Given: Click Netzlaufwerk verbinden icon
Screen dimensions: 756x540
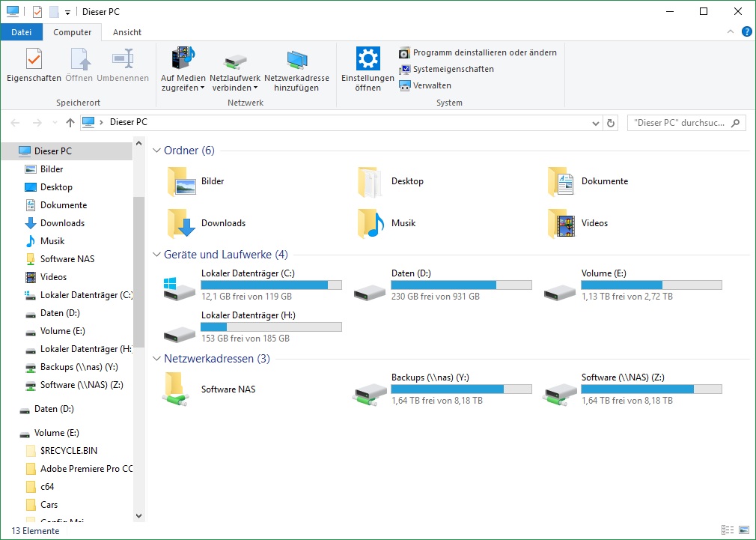Looking at the screenshot, I should 235,61.
